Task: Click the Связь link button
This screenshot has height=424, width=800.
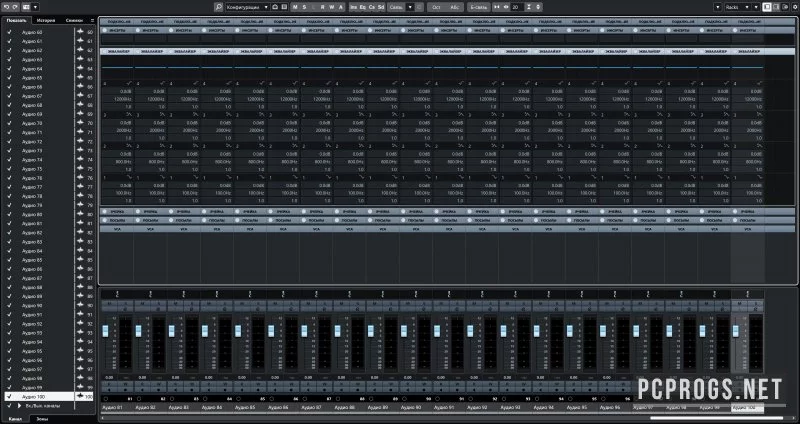Action: [396, 7]
